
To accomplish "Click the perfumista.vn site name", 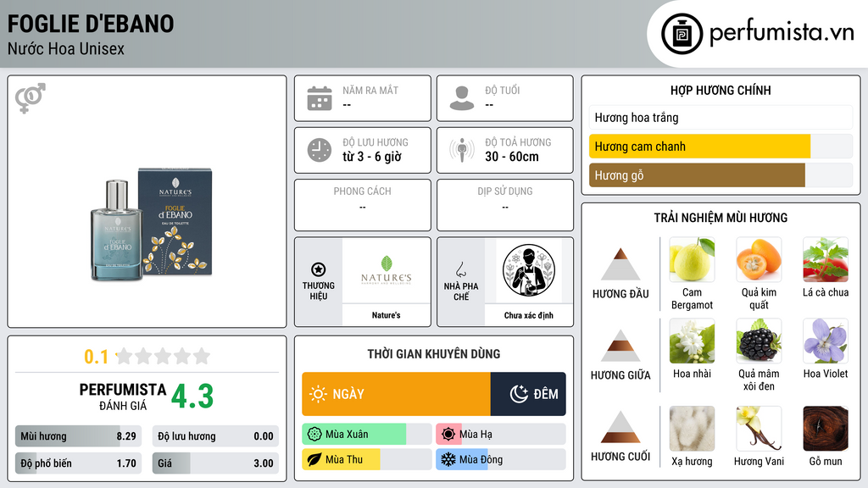I will tap(782, 33).
